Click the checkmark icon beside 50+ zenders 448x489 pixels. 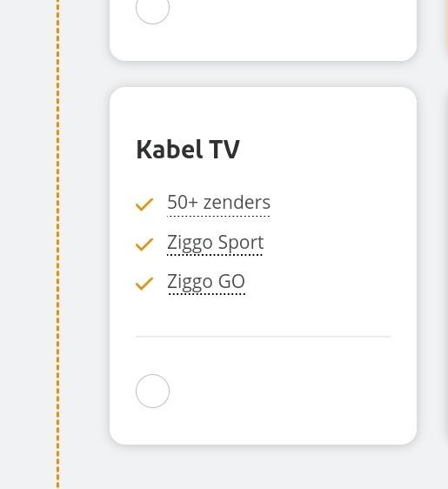144,204
